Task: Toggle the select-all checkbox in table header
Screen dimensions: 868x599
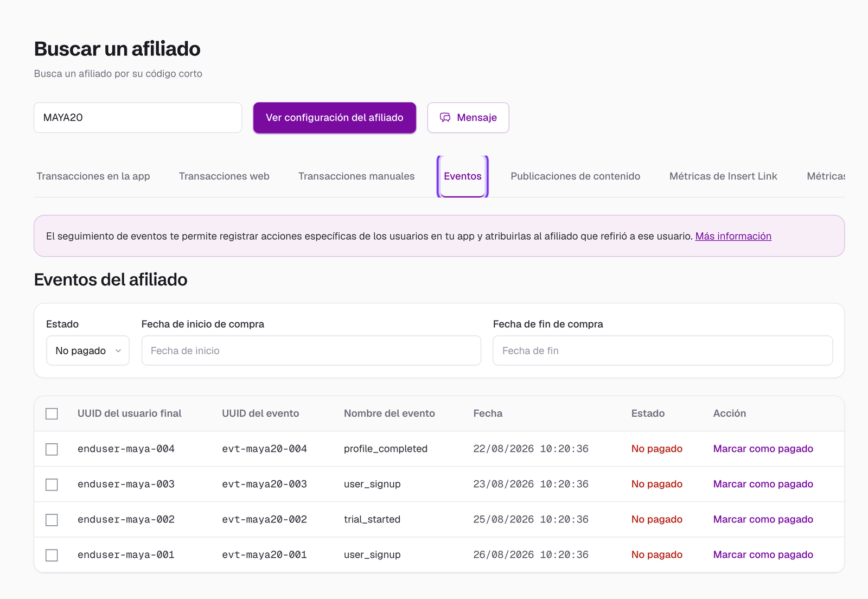Action: [x=52, y=414]
